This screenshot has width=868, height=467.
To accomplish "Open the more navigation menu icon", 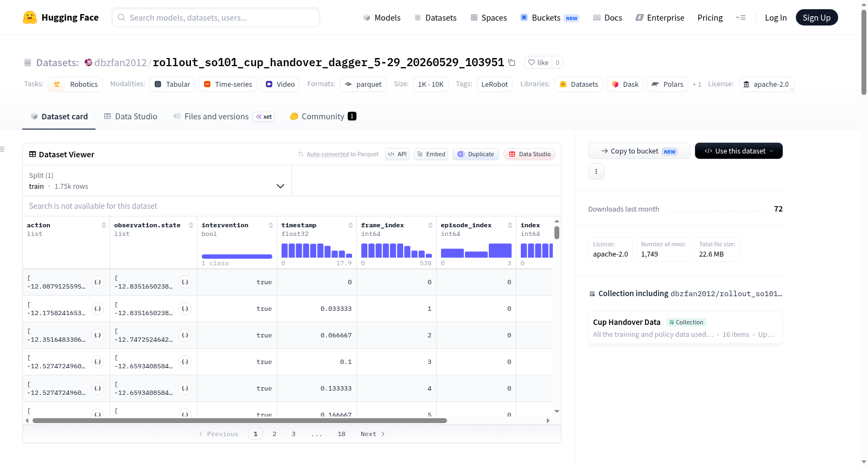I will point(741,17).
